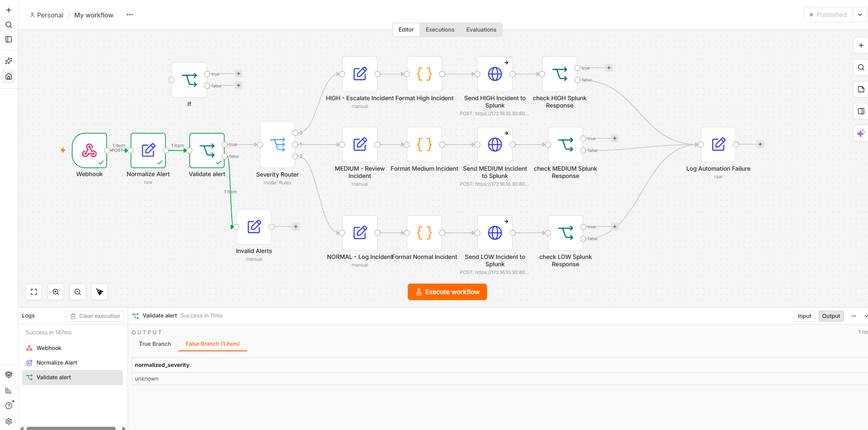Open check MEDIUM Splunk Response node
The image size is (868, 430).
[565, 145]
